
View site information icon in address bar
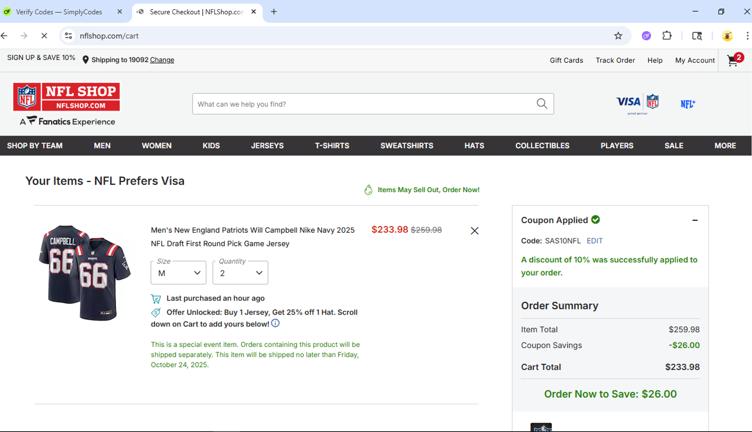(69, 35)
